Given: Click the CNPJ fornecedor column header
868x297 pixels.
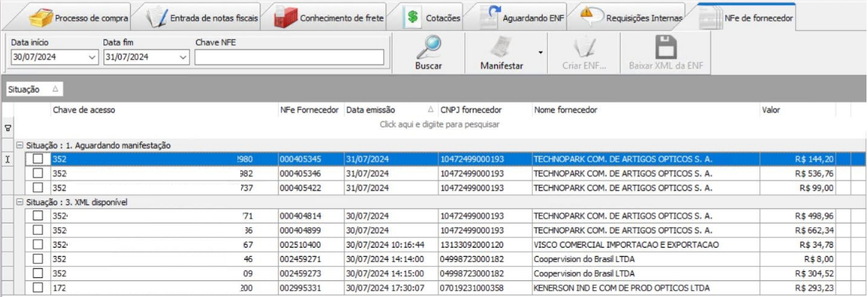Looking at the screenshot, I should coord(485,110).
